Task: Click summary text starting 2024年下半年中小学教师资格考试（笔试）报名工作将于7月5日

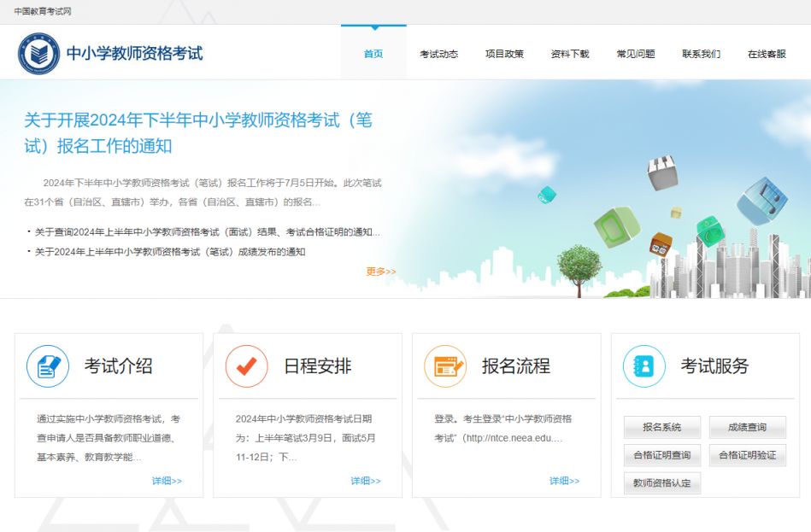Action: 203,192
